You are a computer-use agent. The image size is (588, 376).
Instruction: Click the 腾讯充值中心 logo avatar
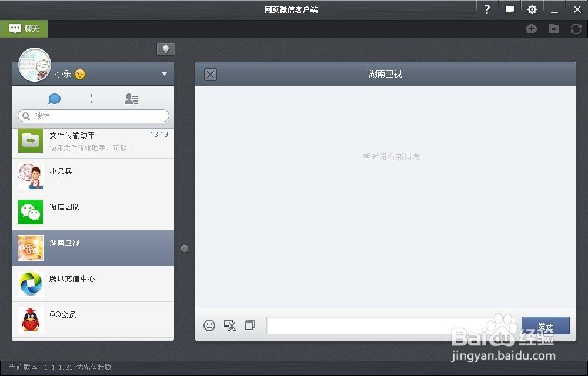pyautogui.click(x=31, y=284)
